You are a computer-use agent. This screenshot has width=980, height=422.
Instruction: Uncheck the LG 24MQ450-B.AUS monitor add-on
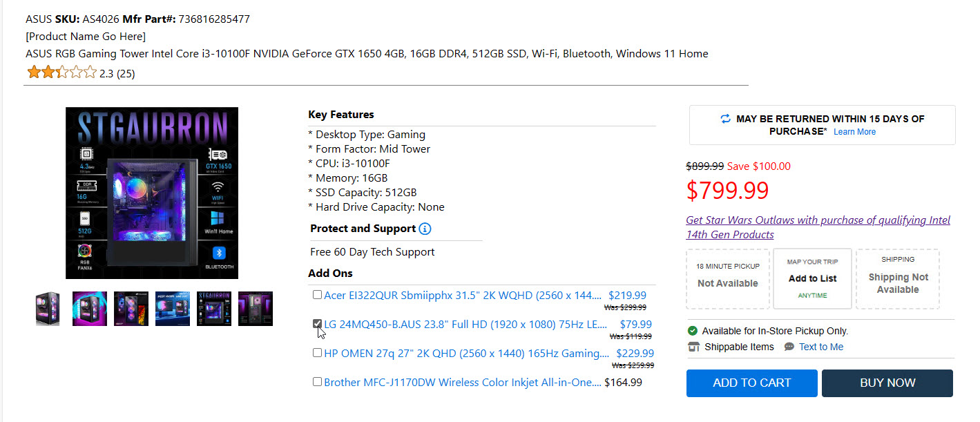(x=317, y=323)
